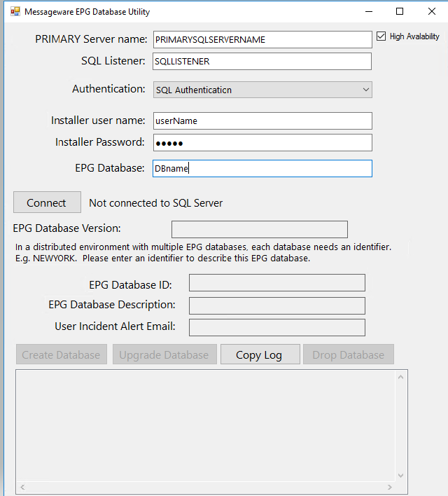The height and width of the screenshot is (496, 448).
Task: Click the log output text area
Action: [x=206, y=426]
